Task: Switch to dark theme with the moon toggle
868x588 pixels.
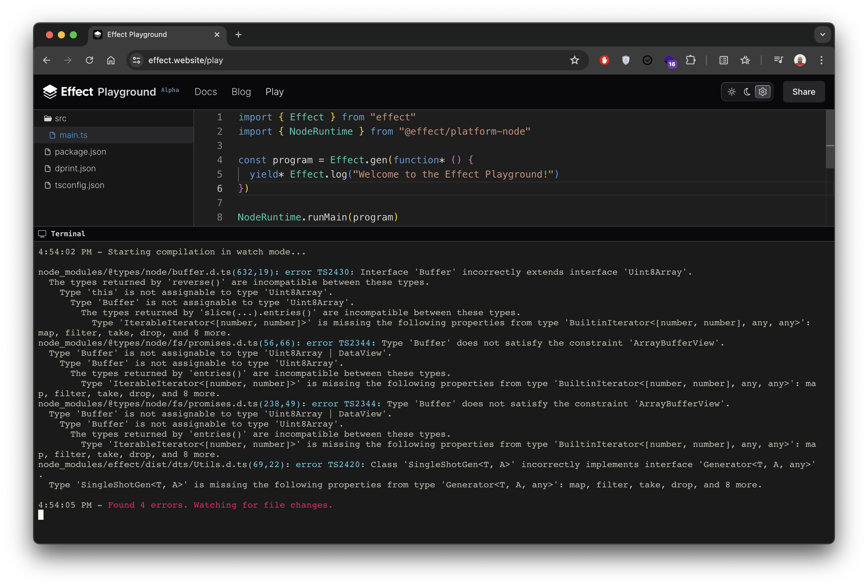Action: 747,92
